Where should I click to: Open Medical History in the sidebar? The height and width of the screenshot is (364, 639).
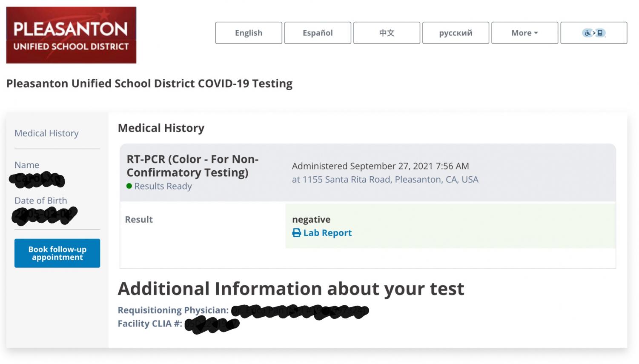coord(46,133)
